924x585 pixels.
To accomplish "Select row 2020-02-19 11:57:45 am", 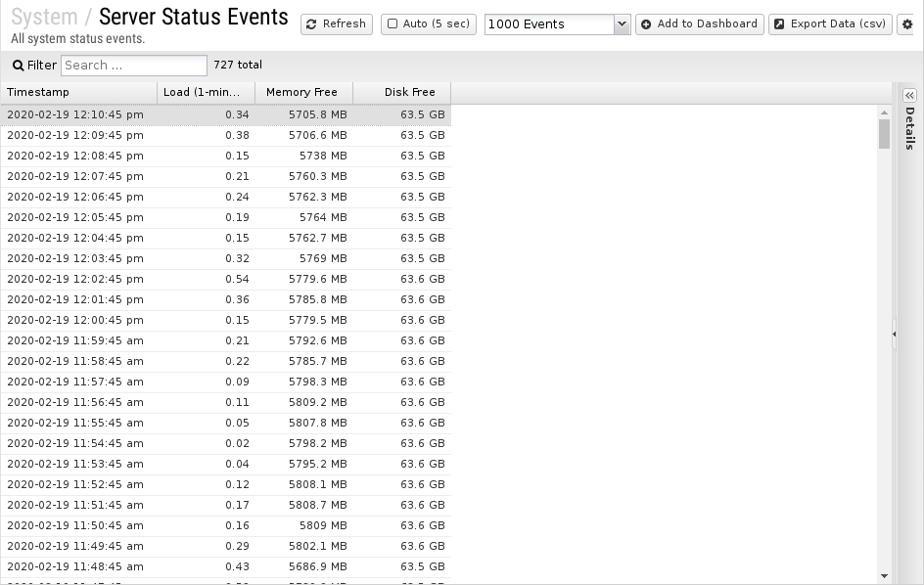I will coord(226,382).
